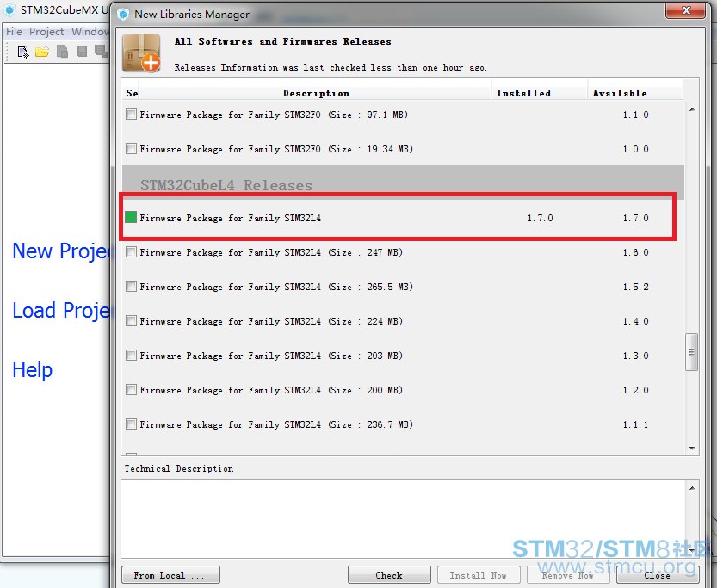
Task: Check STM32F0 package sized 97.1 MB
Action: (131, 115)
